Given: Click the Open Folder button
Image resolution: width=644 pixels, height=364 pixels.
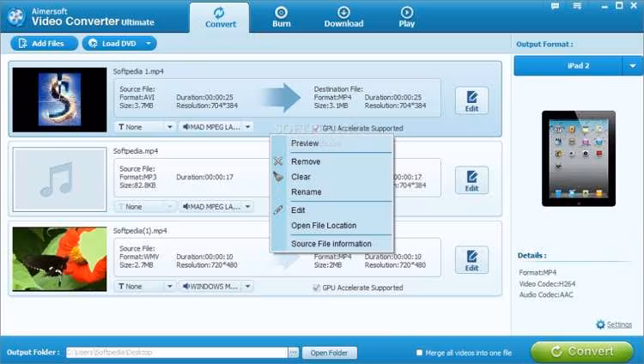Looking at the screenshot, I should (330, 353).
